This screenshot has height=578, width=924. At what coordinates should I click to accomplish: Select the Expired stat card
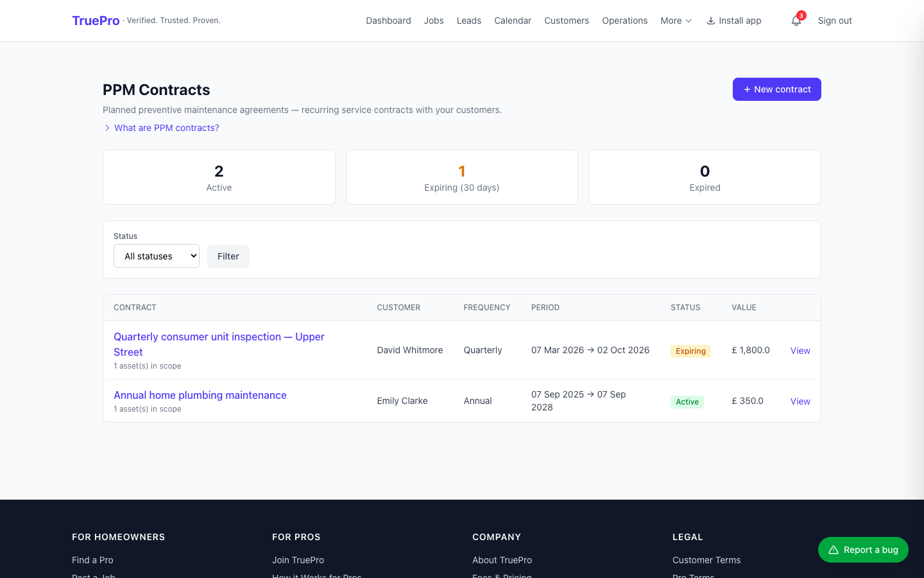point(705,177)
